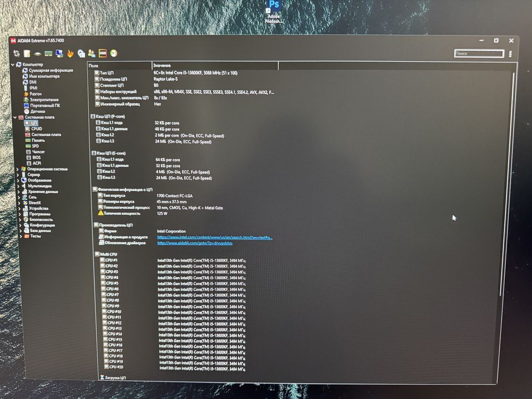Select Портативный ПК tree item
The image size is (532, 399).
pos(42,105)
